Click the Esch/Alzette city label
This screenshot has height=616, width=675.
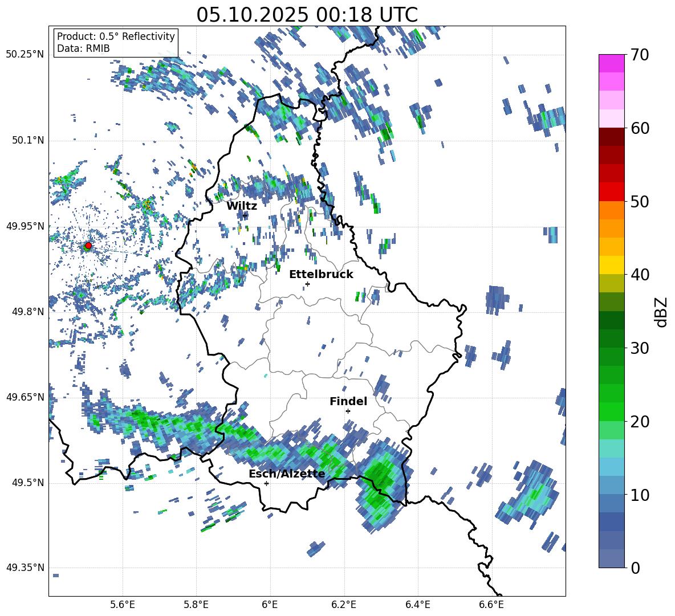(287, 474)
